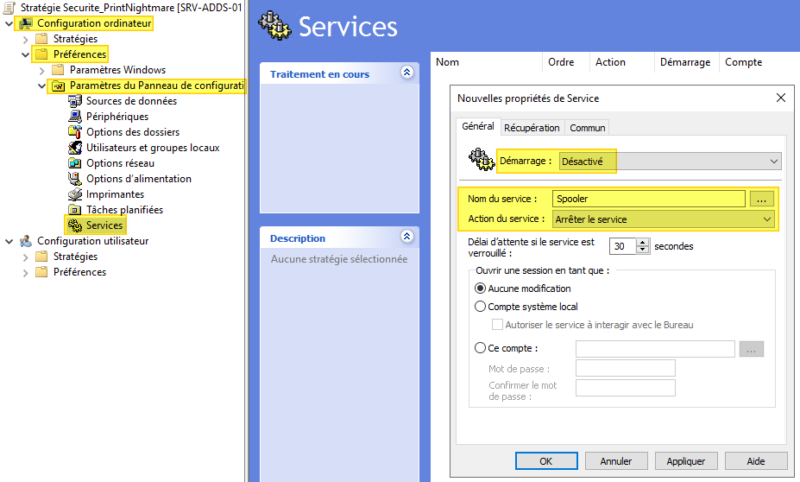Switch to the Commun tab
The image size is (800, 482).
click(x=587, y=128)
